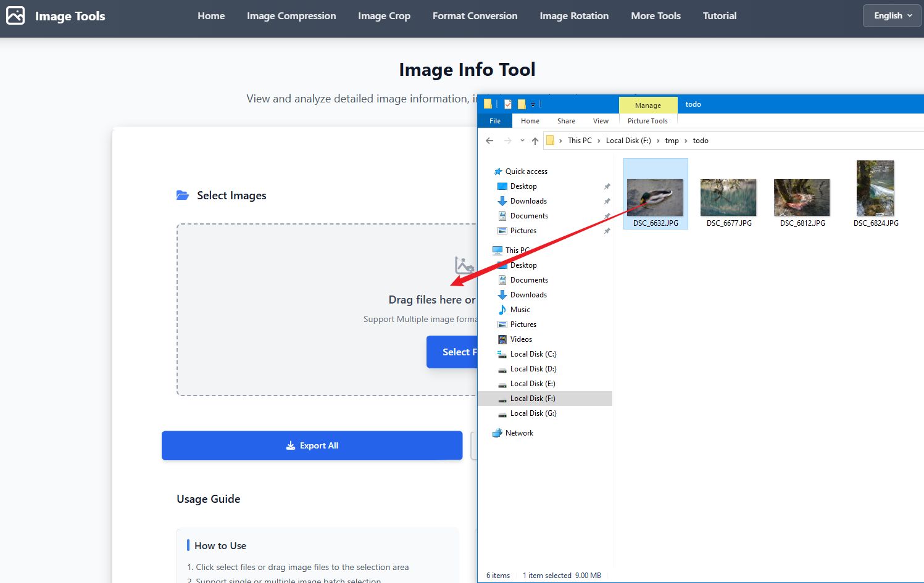Image resolution: width=924 pixels, height=583 pixels.
Task: Click the tmp breadcrumb in the address bar
Action: [x=672, y=141]
